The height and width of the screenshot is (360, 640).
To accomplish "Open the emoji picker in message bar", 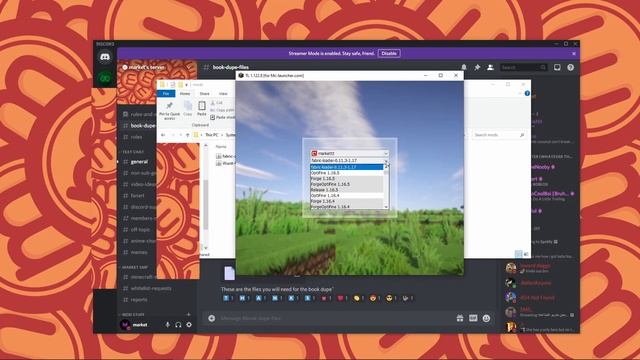I will [x=486, y=318].
